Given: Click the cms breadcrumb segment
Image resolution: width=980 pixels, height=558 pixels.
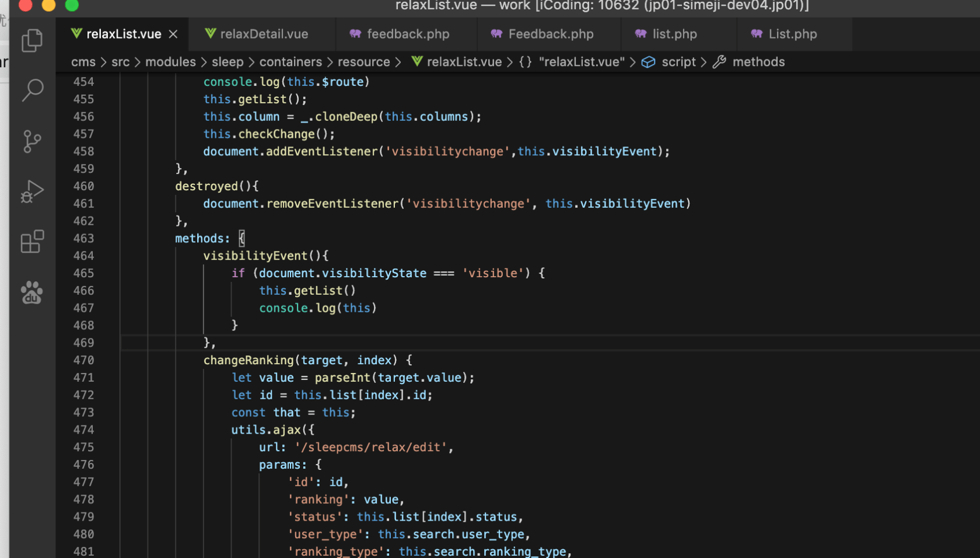Looking at the screenshot, I should click(83, 62).
